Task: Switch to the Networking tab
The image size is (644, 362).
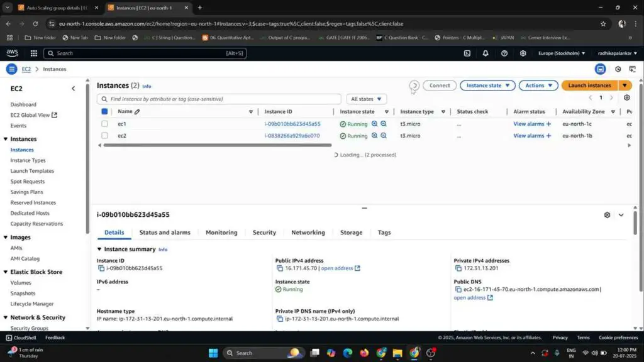Action: click(x=308, y=233)
